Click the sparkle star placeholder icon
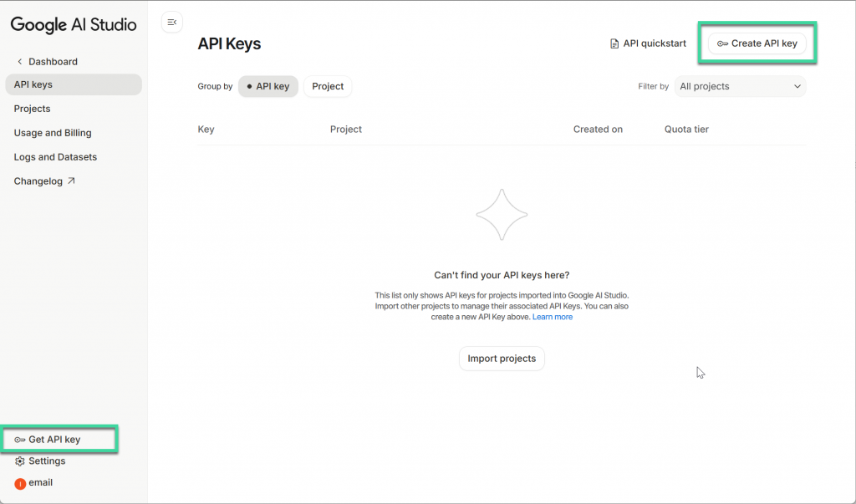Image resolution: width=856 pixels, height=504 pixels. coord(502,215)
